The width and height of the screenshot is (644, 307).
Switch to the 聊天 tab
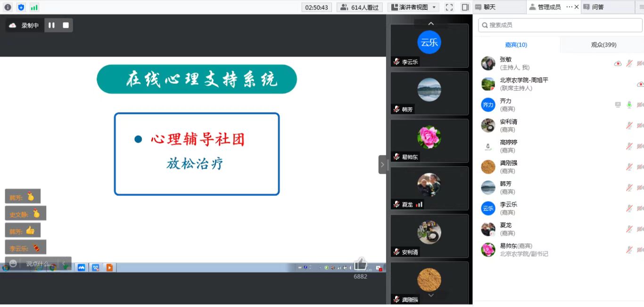[489, 7]
